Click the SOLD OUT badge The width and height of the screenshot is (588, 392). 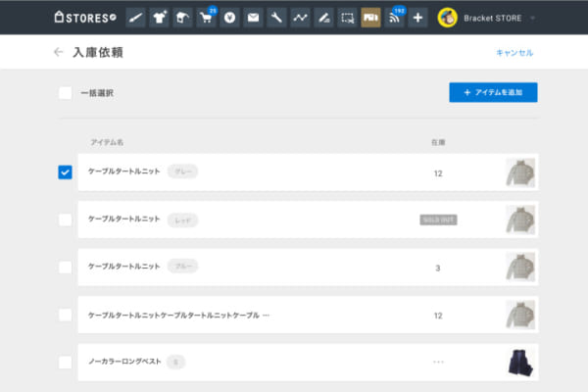pos(438,220)
